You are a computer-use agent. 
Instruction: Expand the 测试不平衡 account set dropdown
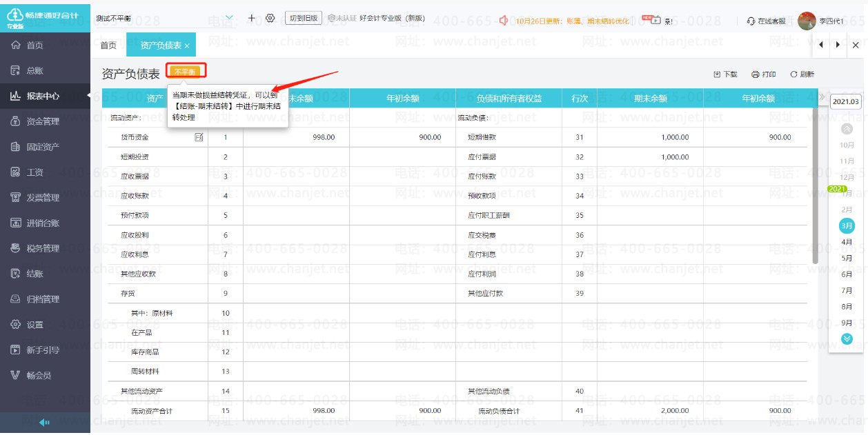coord(230,18)
